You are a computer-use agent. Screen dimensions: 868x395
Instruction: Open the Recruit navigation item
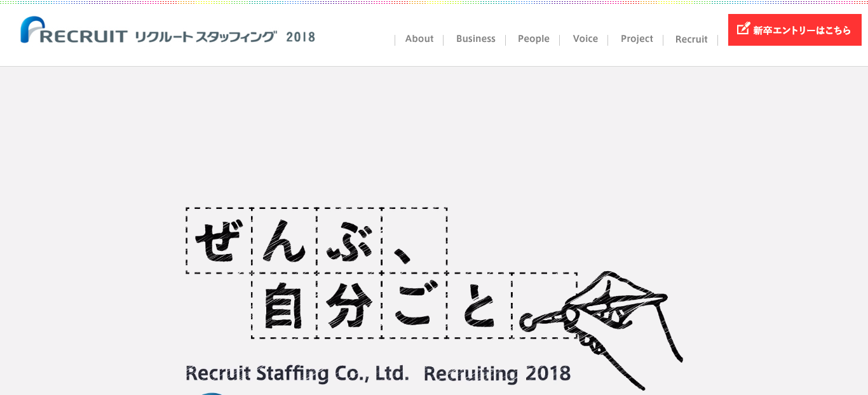click(x=691, y=39)
